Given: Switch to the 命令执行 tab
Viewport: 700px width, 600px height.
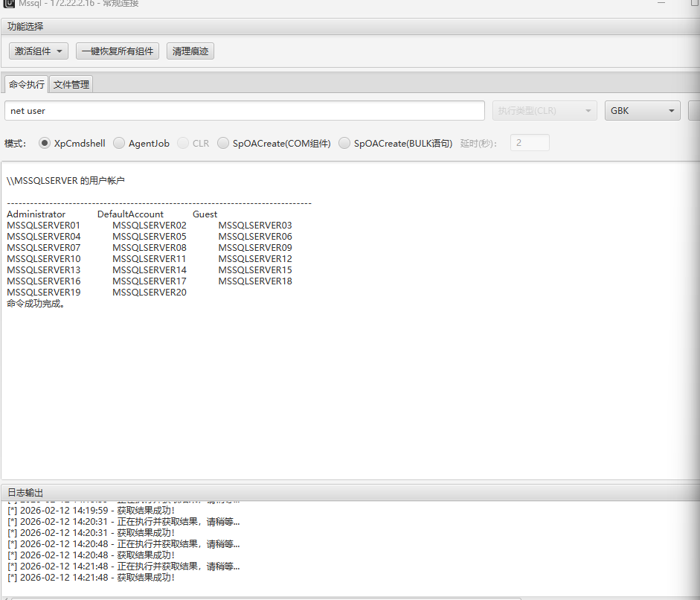Looking at the screenshot, I should (27, 84).
